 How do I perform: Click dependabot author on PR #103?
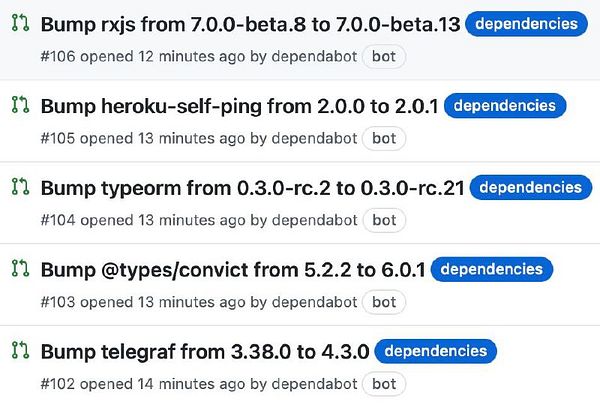tap(314, 301)
